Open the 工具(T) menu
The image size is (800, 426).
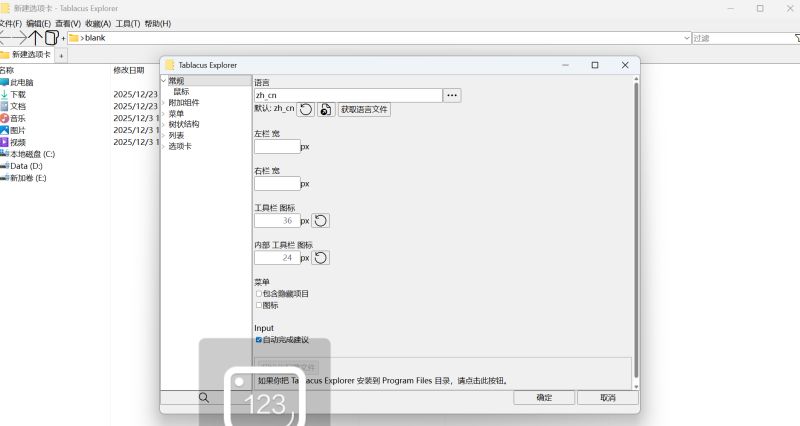tap(128, 23)
